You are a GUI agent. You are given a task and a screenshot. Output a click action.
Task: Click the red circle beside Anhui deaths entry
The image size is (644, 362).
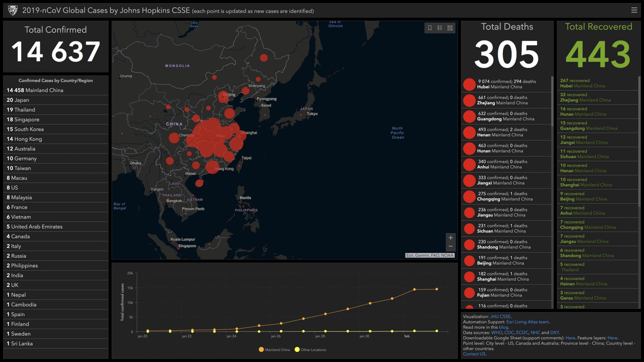[x=469, y=165]
